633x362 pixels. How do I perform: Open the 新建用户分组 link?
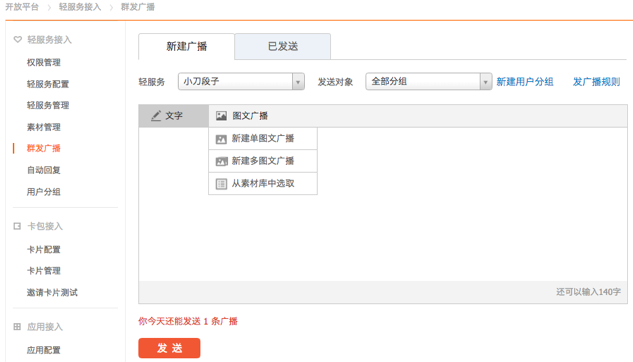(x=525, y=82)
